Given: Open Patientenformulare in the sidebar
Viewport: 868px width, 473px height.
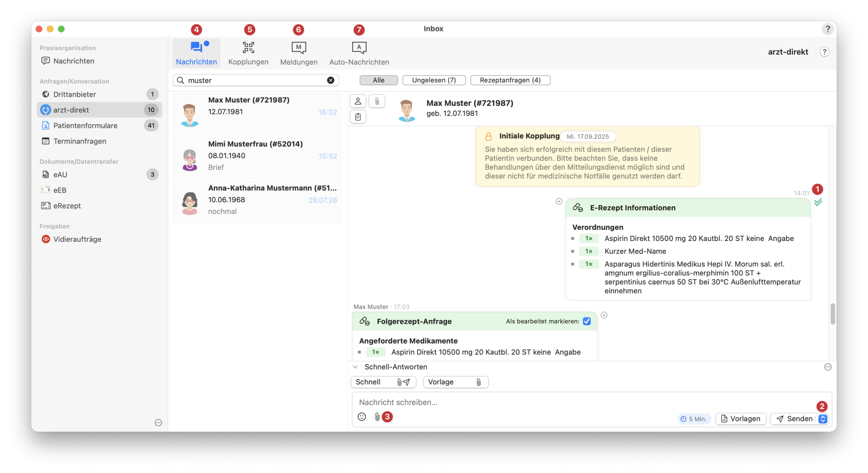Looking at the screenshot, I should [x=99, y=126].
